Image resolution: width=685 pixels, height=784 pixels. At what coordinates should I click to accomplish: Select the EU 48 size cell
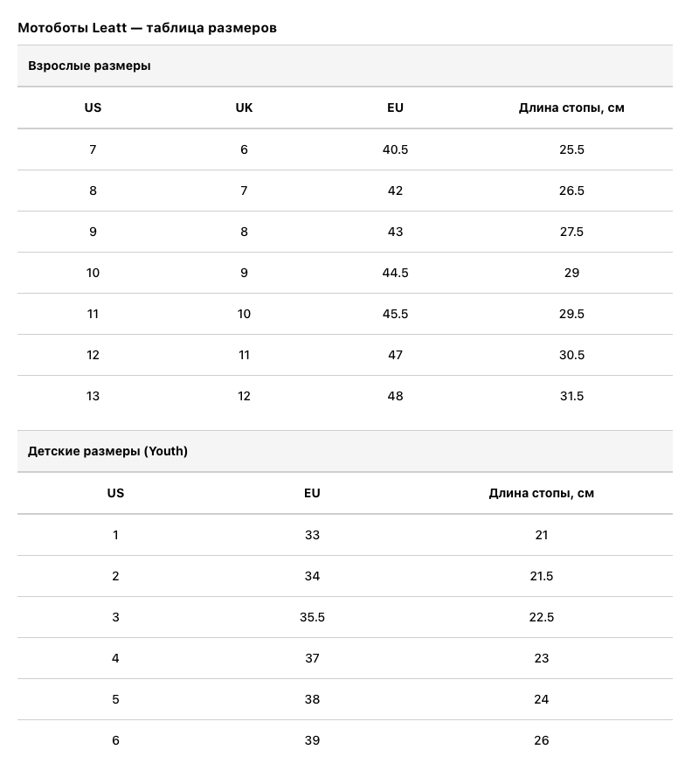(x=395, y=396)
